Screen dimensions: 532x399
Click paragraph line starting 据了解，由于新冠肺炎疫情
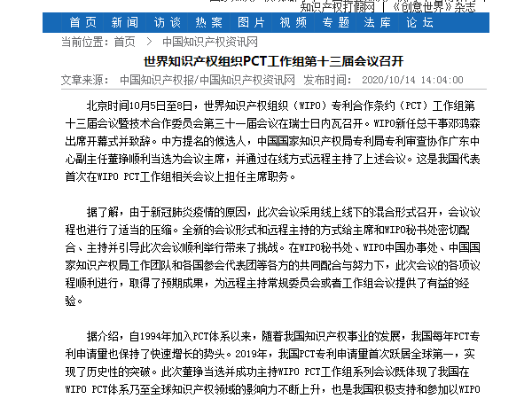(284, 213)
